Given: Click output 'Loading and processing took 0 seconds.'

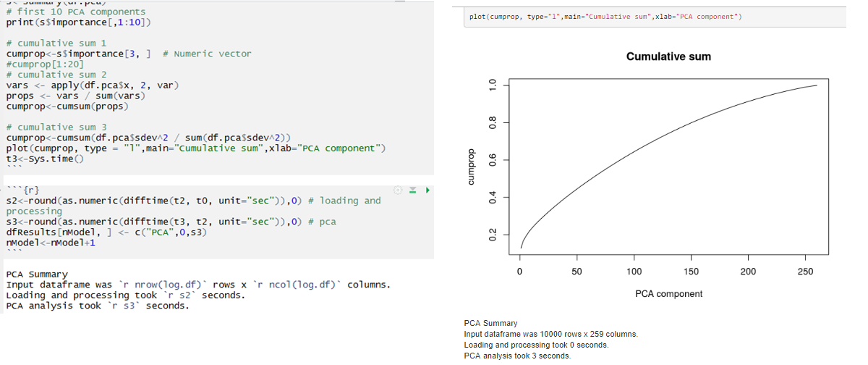Looking at the screenshot, I should coord(536,345).
